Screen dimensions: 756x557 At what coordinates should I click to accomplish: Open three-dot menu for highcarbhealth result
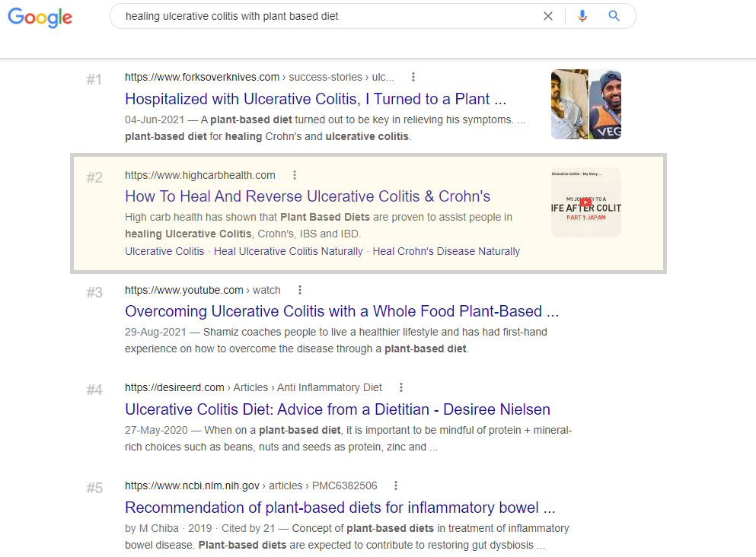295,175
